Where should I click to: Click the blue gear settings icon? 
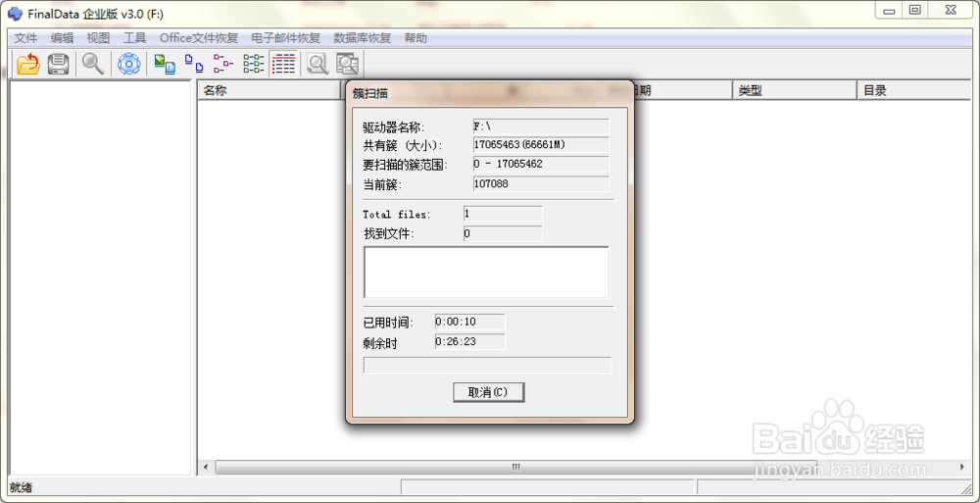[x=128, y=64]
